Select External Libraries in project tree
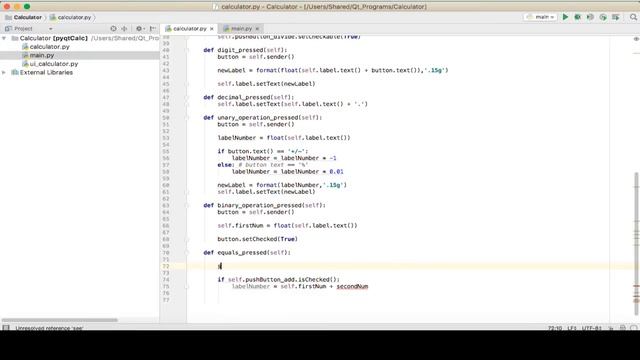This screenshot has width=640, height=360. [46, 72]
